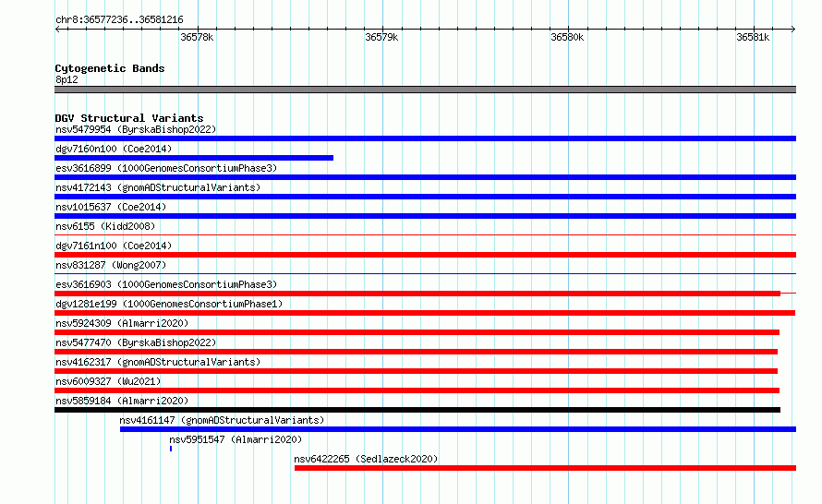Open nsv5477470 (ByrskaBishop2022) label
The width and height of the screenshot is (822, 504).
coord(136,342)
